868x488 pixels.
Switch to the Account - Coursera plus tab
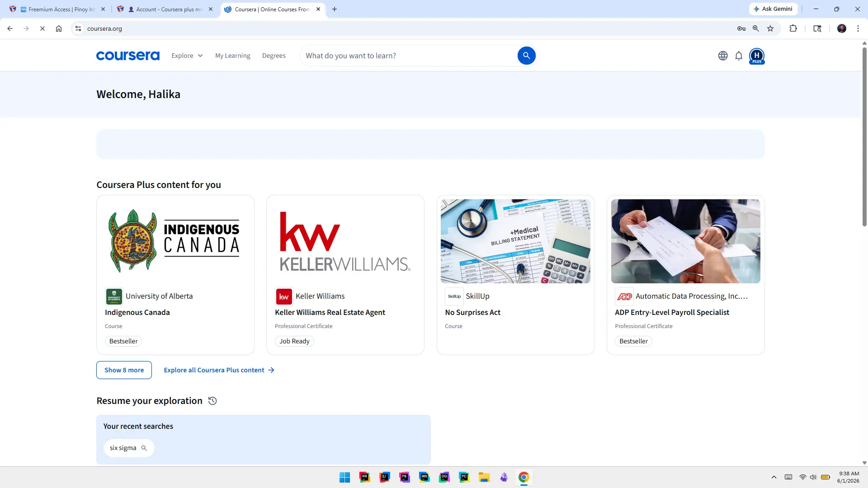[x=165, y=9]
